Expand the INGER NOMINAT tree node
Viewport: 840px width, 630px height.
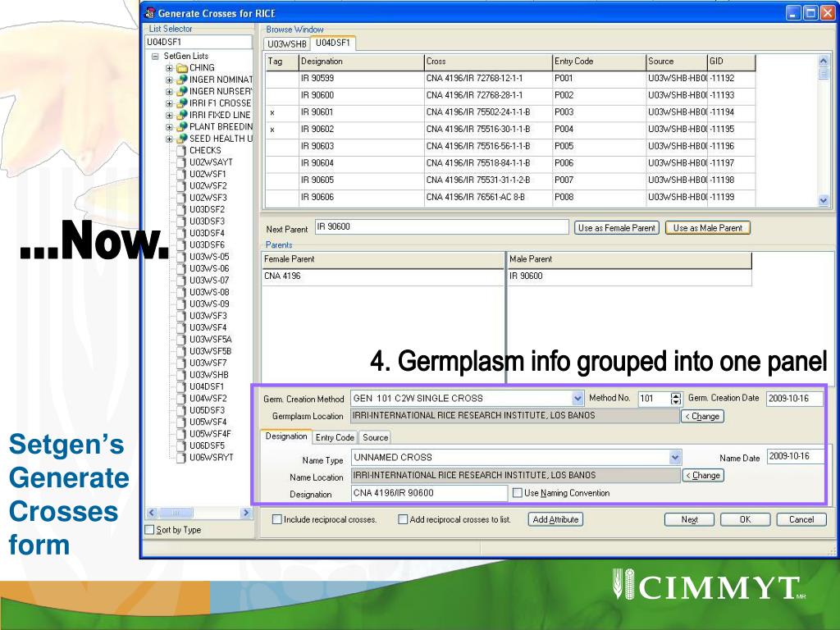point(169,80)
